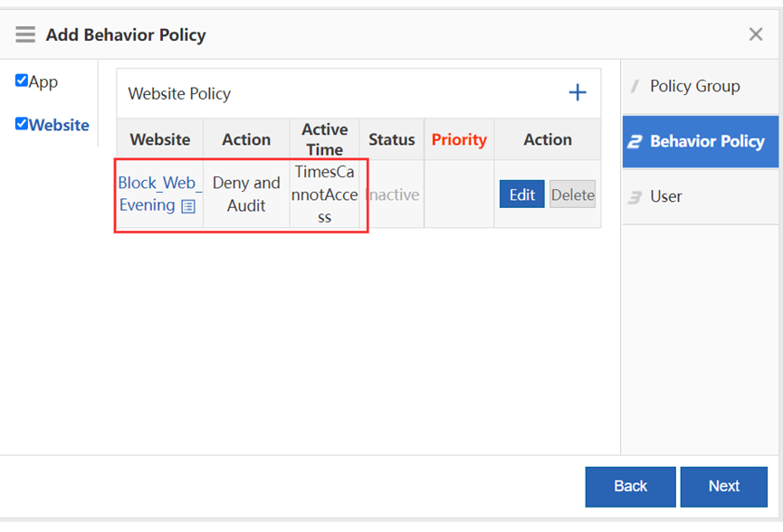Click the Next button

pyautogui.click(x=723, y=487)
